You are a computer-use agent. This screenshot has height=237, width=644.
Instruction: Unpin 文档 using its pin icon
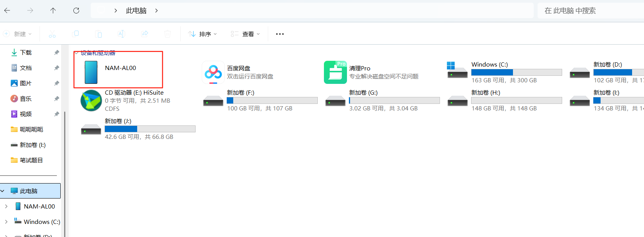[x=56, y=68]
